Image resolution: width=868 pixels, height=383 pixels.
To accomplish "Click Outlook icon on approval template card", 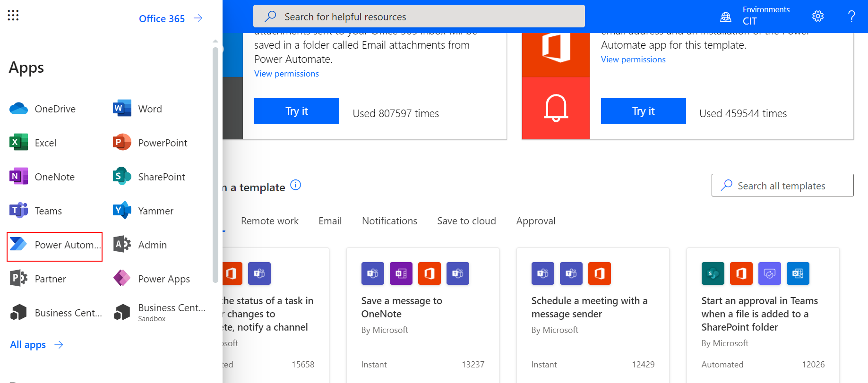I will 798,273.
